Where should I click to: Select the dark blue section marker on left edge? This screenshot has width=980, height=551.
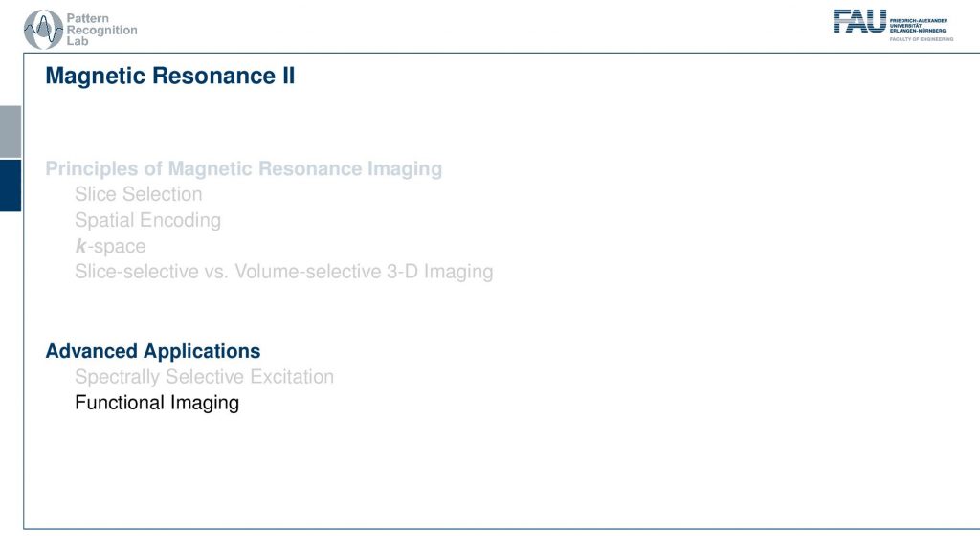coord(11,186)
